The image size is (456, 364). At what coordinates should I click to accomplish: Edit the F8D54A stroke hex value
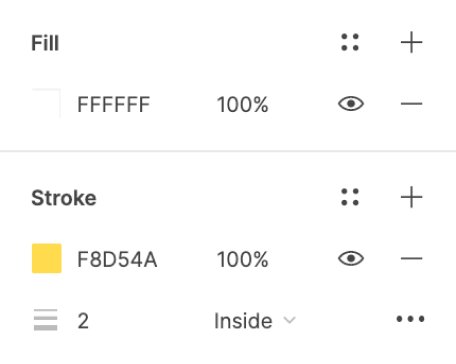pyautogui.click(x=117, y=259)
